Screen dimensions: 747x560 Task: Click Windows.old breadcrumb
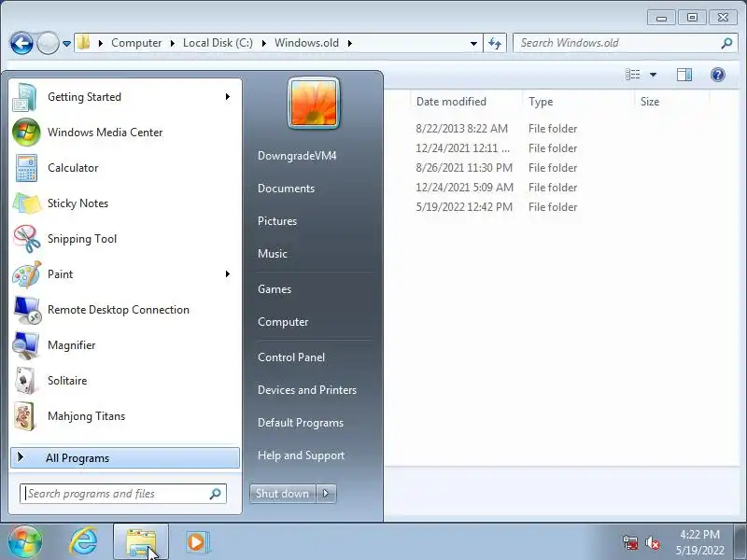[306, 43]
